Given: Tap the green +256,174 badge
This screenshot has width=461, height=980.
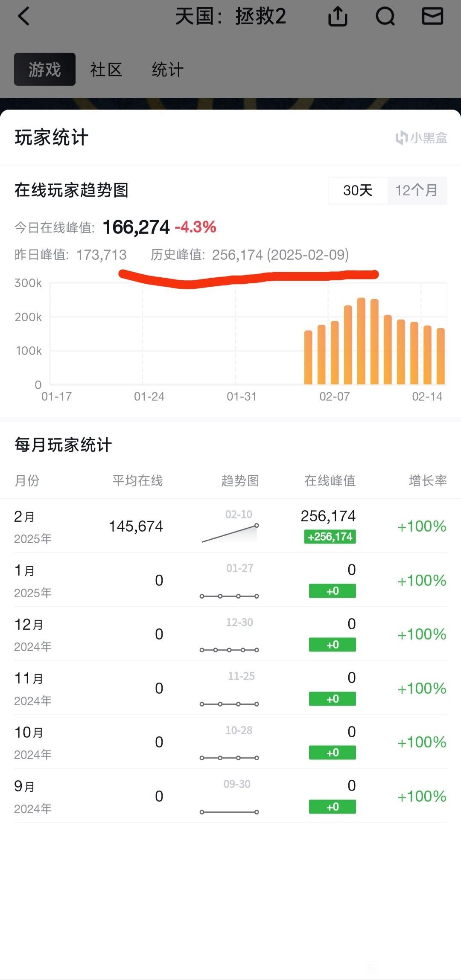Looking at the screenshot, I should pyautogui.click(x=330, y=537).
